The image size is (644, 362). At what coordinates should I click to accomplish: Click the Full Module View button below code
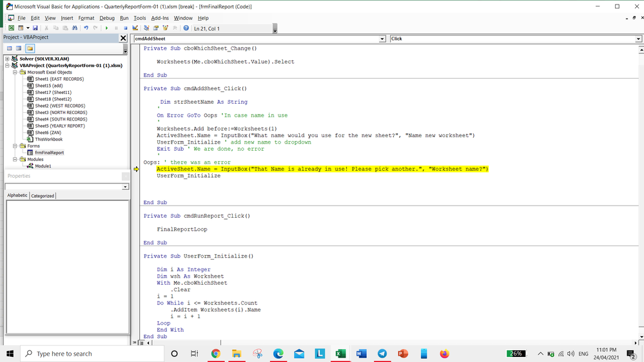coord(141,342)
